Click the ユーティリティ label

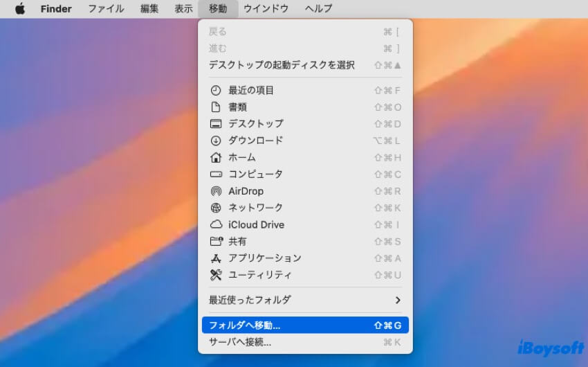pyautogui.click(x=260, y=275)
